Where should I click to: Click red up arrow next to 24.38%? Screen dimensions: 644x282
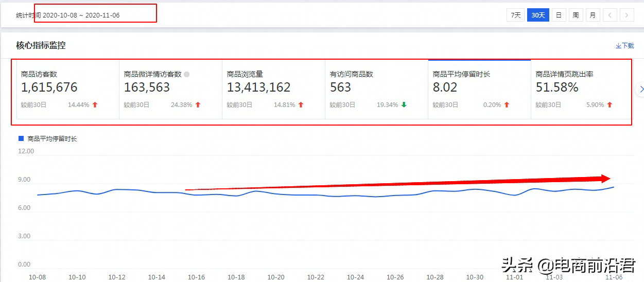(x=198, y=105)
